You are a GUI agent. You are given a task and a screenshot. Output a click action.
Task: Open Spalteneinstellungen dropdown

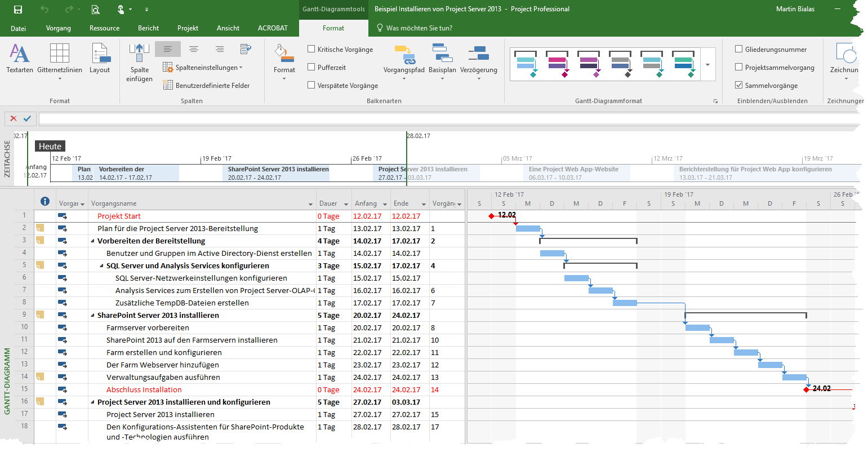[x=203, y=68]
